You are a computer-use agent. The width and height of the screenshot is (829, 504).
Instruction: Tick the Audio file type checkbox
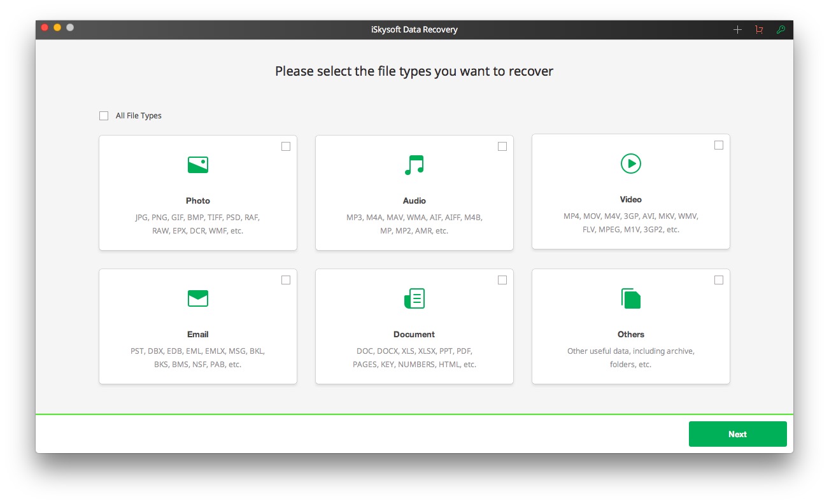(502, 146)
